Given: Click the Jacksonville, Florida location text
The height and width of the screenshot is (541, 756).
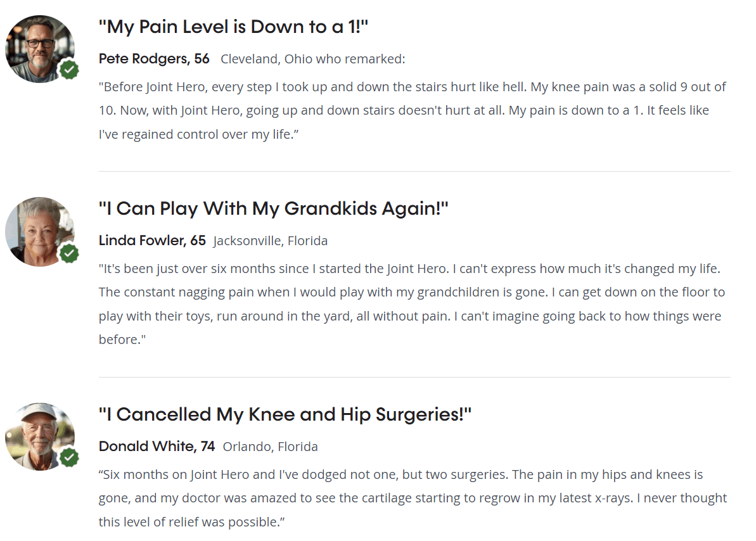Looking at the screenshot, I should (x=271, y=241).
